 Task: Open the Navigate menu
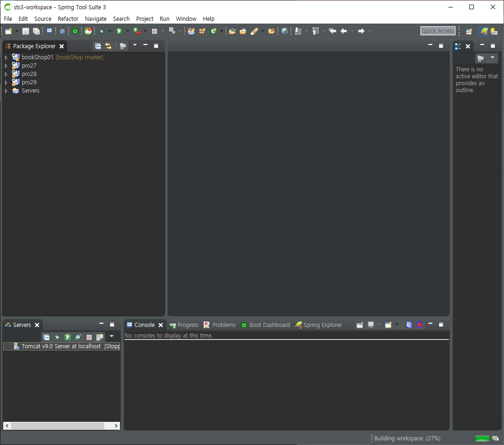pos(95,19)
